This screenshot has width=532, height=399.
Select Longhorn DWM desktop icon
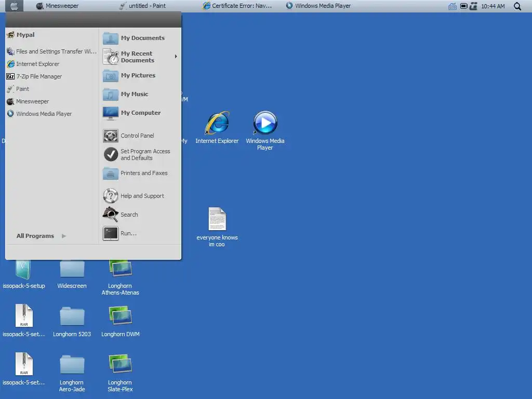[x=120, y=322]
